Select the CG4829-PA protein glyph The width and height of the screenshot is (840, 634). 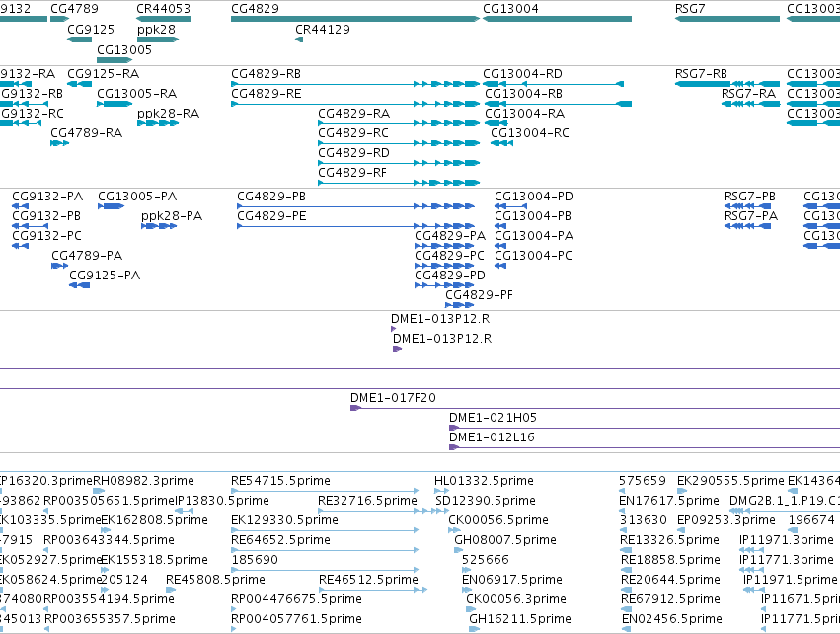[x=444, y=246]
